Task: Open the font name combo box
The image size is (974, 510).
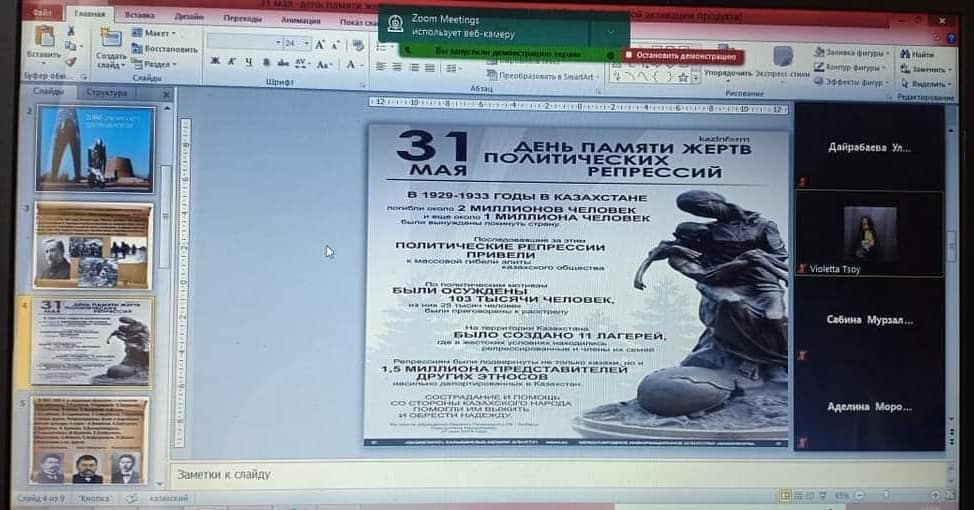Action: pyautogui.click(x=244, y=43)
